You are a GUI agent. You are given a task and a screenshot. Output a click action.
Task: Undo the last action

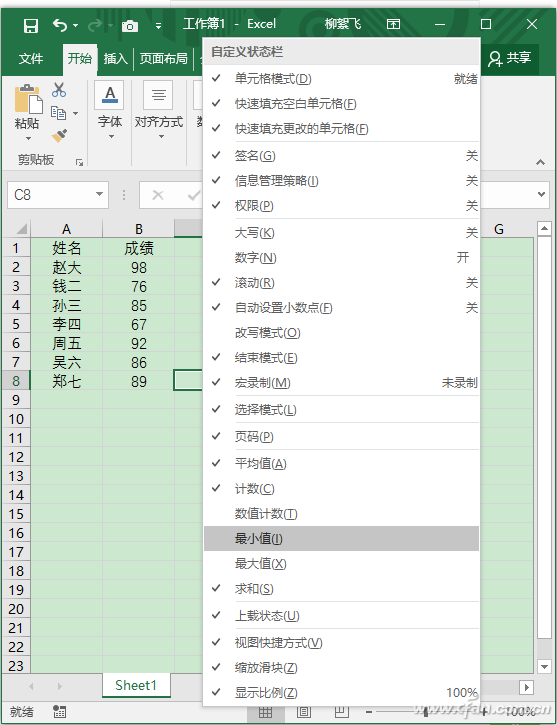pyautogui.click(x=60, y=25)
